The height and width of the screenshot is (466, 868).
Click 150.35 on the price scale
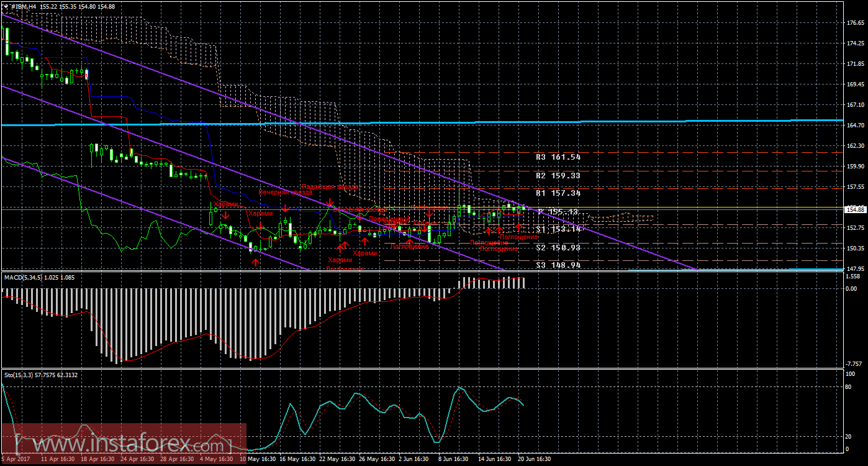coord(856,248)
